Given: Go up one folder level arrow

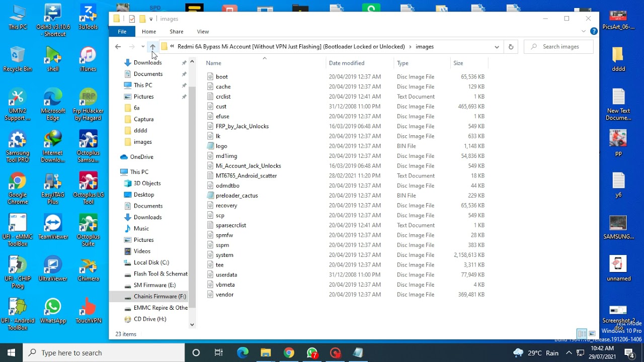Looking at the screenshot, I should [152, 47].
